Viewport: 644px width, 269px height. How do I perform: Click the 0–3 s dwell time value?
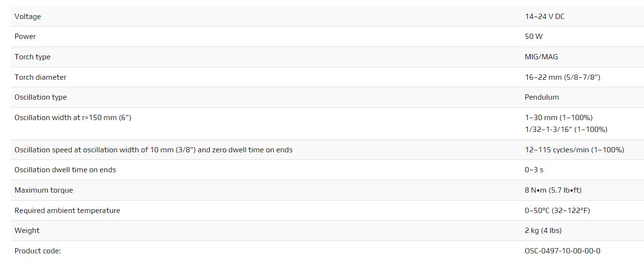534,170
